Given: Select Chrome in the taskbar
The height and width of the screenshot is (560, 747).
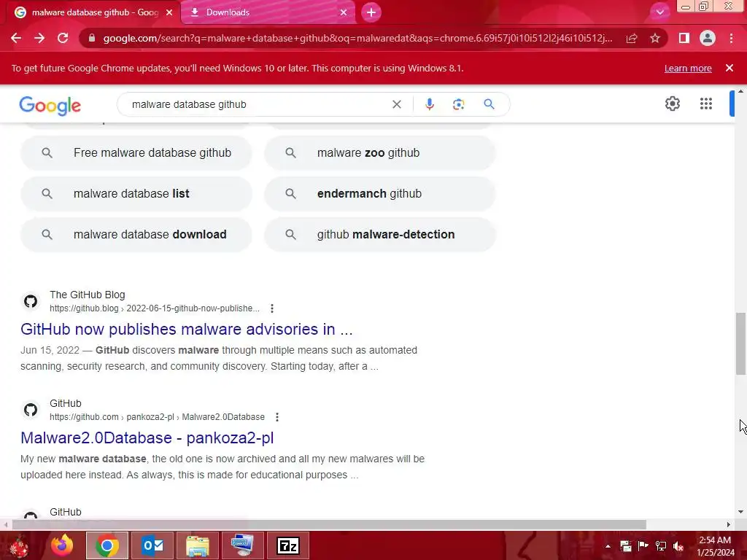Looking at the screenshot, I should point(107,545).
